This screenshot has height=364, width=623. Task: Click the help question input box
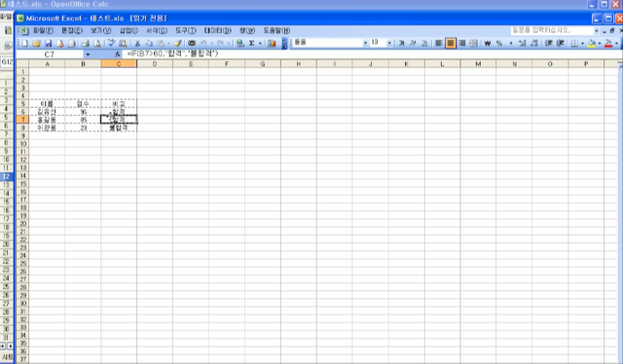tap(552, 30)
